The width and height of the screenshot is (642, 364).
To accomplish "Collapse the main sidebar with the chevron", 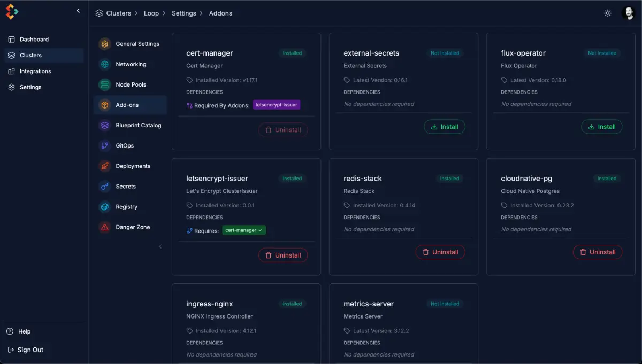I will tap(78, 11).
